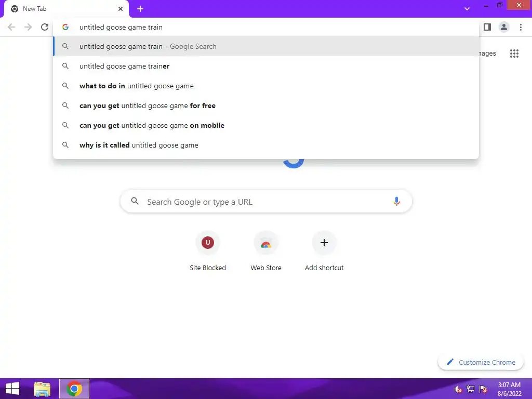Select the New Tab tab
This screenshot has width=532, height=399.
(66, 9)
